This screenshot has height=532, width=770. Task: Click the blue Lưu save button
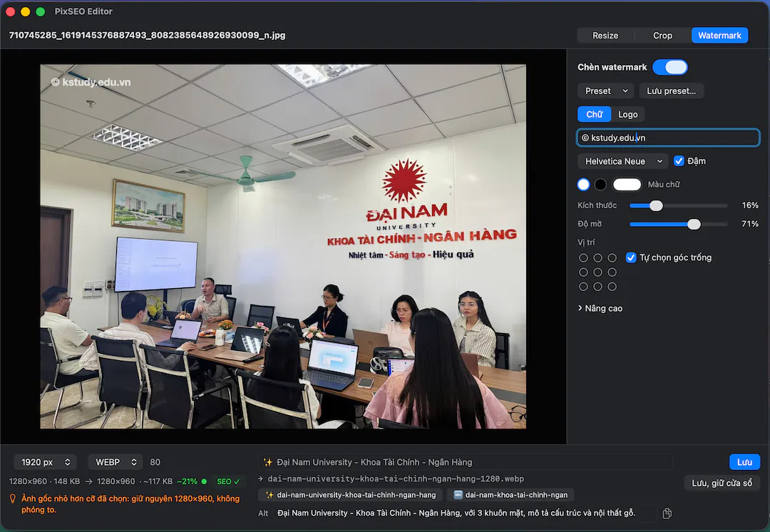pos(744,462)
